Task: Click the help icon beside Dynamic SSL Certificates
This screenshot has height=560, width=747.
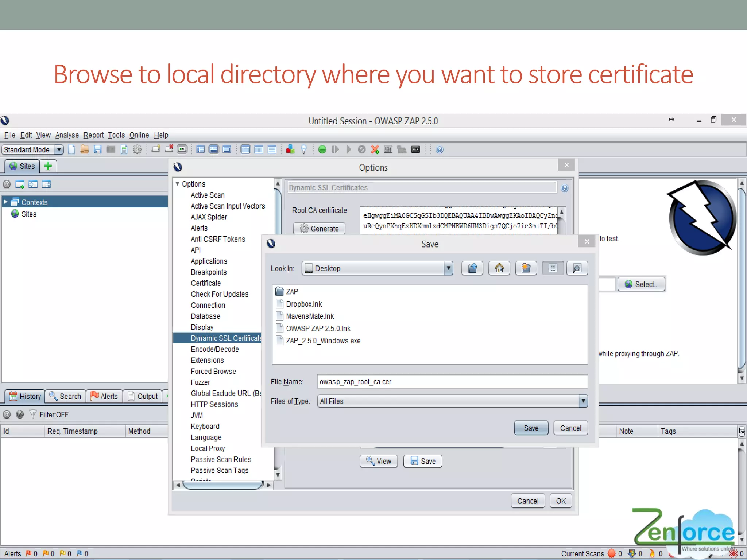Action: tap(565, 188)
